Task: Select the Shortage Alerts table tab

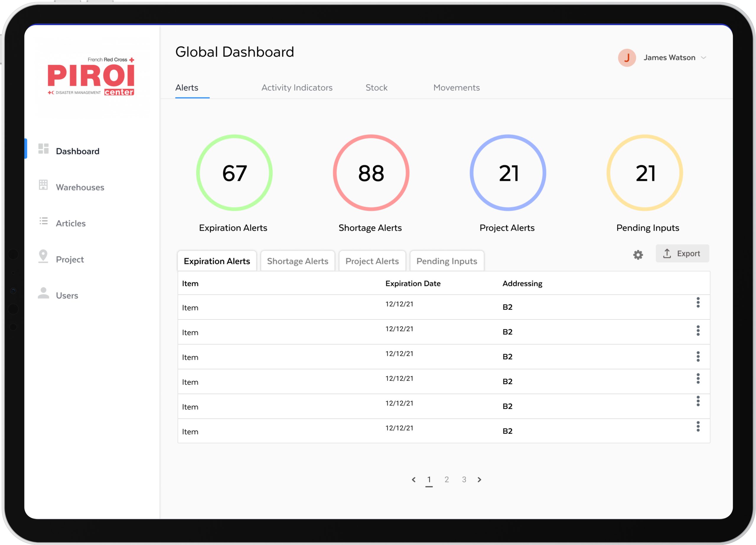Action: tap(297, 261)
